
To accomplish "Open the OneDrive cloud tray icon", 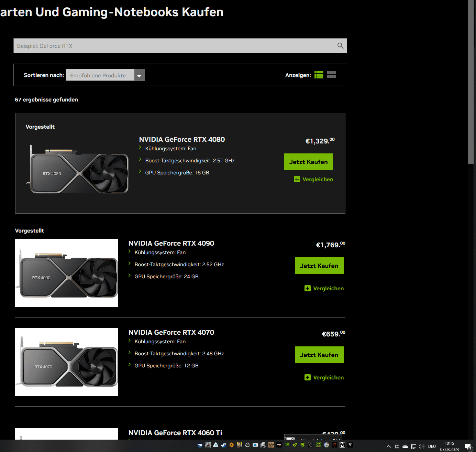I will click(405, 446).
